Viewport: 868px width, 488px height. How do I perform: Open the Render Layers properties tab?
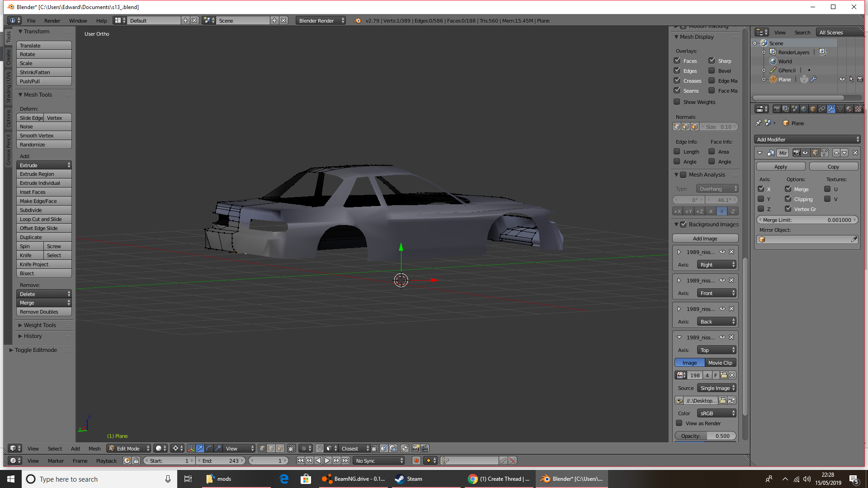786,109
